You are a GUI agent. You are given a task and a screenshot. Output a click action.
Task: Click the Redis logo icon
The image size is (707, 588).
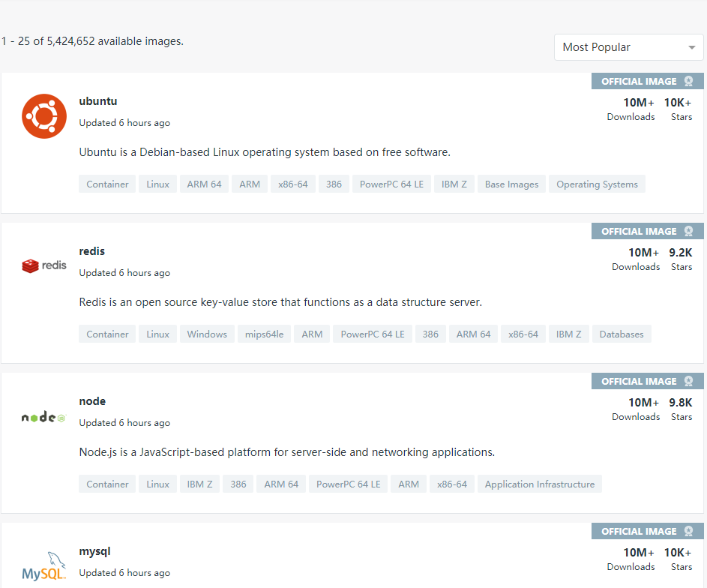[44, 265]
